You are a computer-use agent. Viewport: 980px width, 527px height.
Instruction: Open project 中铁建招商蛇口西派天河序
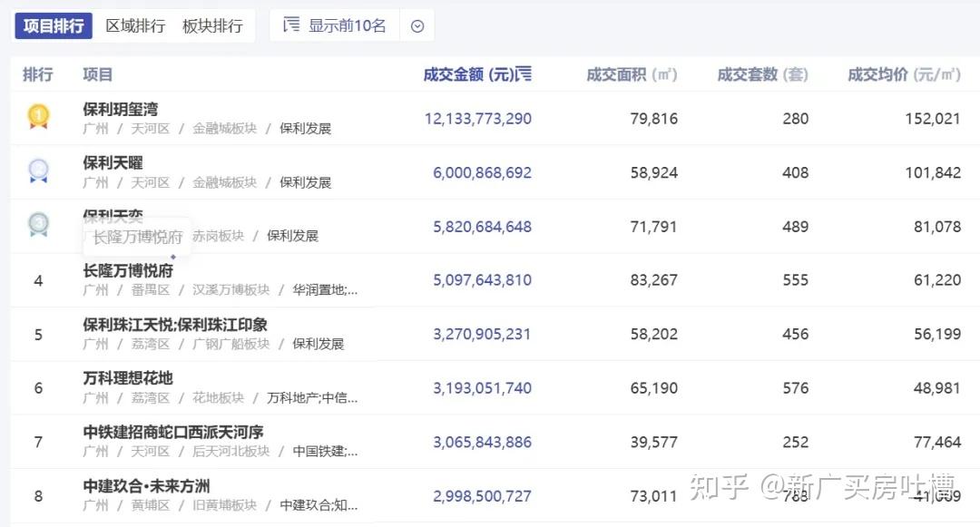point(173,432)
